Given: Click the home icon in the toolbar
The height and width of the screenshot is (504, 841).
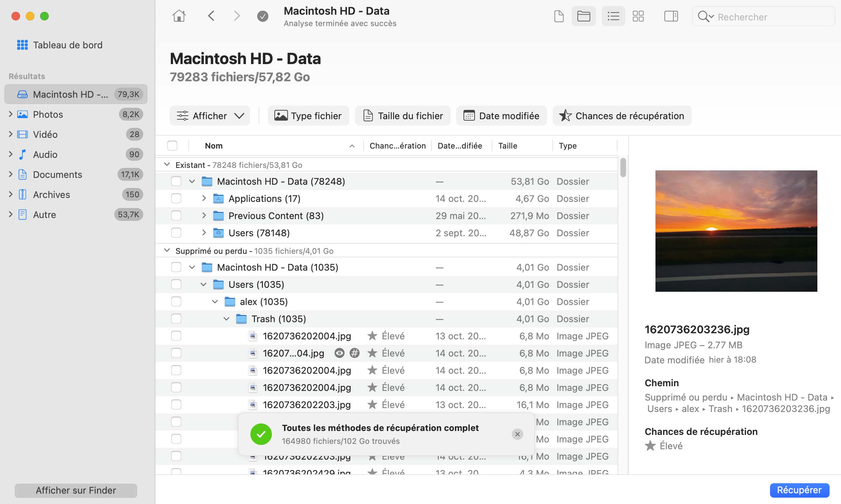Looking at the screenshot, I should [179, 16].
